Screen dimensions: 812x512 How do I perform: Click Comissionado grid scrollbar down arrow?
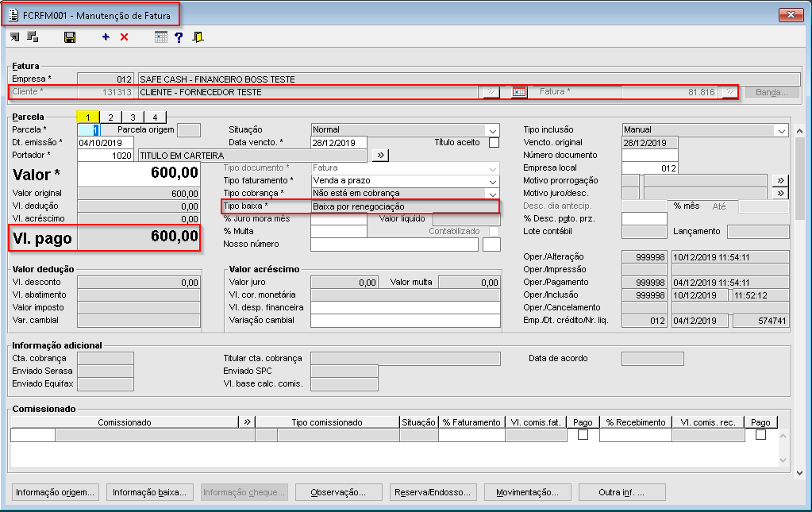(783, 460)
